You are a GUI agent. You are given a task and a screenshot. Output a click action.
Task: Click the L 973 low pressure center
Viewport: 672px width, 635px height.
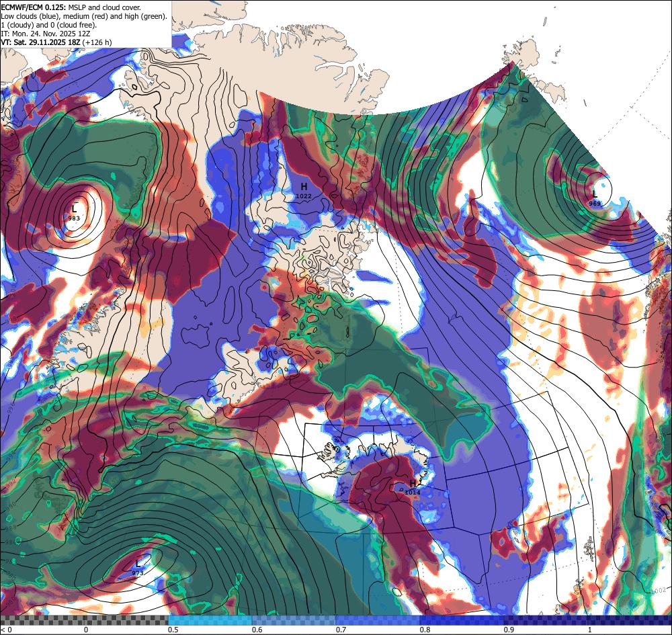138,567
